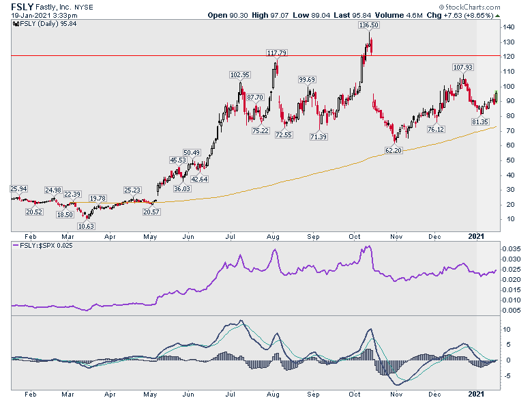The image size is (532, 400).
Task: Click the 20.52 low price label
Action: pos(34,212)
